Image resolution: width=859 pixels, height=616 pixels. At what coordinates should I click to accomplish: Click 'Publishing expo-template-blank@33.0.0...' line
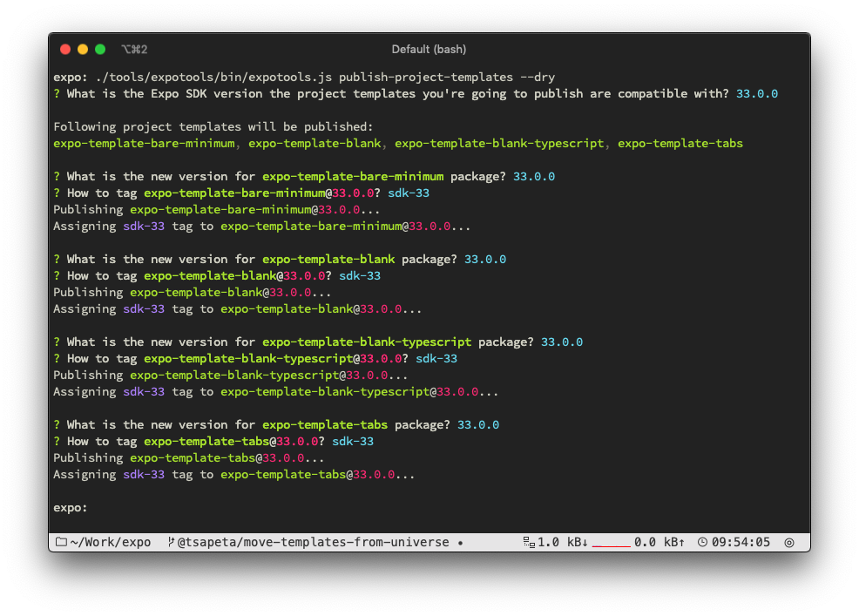point(192,292)
